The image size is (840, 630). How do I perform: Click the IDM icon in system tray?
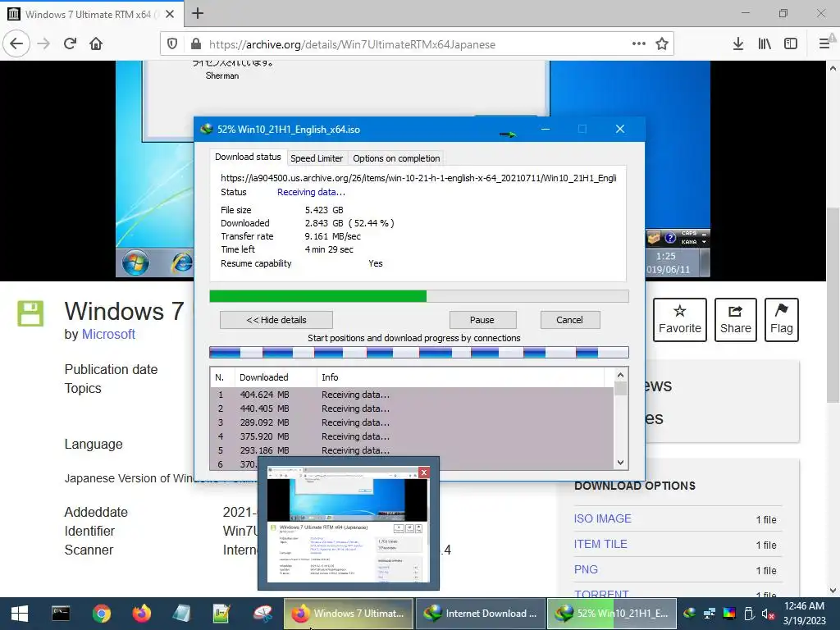(689, 614)
